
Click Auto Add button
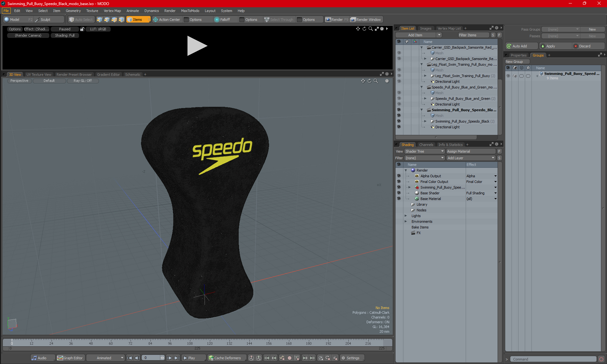click(521, 46)
